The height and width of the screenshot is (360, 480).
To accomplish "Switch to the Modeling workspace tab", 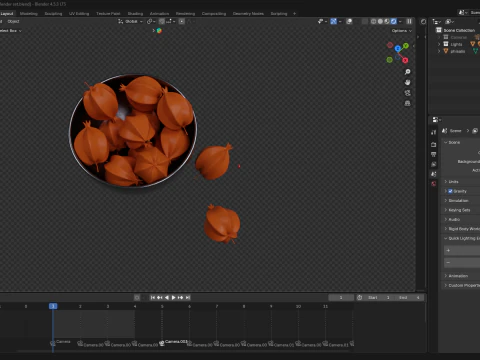I will coord(29,14).
